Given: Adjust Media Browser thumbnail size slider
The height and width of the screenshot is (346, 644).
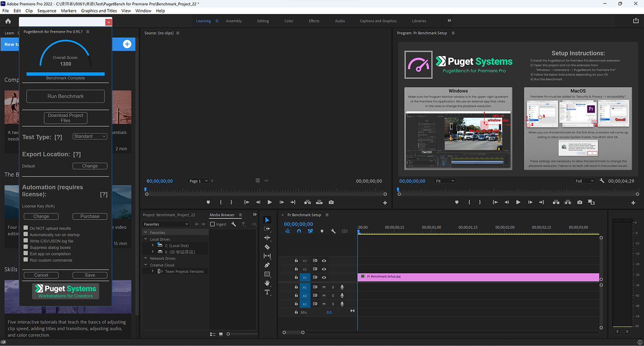Looking at the screenshot, I should pos(228,334).
